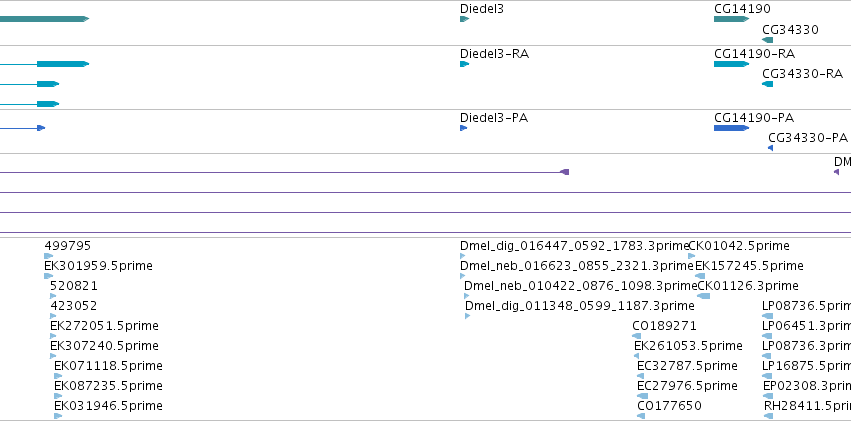Select the CG34330 gene label
Viewport: 851px width, 421px height.
[790, 30]
